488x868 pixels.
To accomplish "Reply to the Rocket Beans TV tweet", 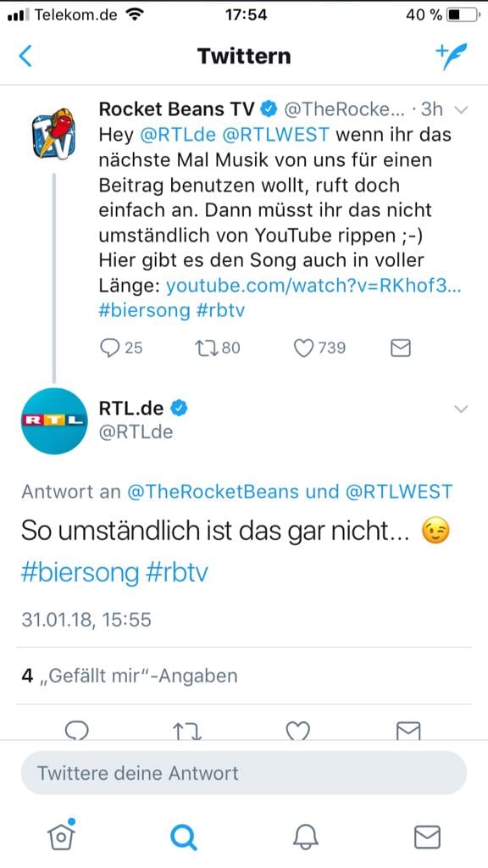I will 110,348.
